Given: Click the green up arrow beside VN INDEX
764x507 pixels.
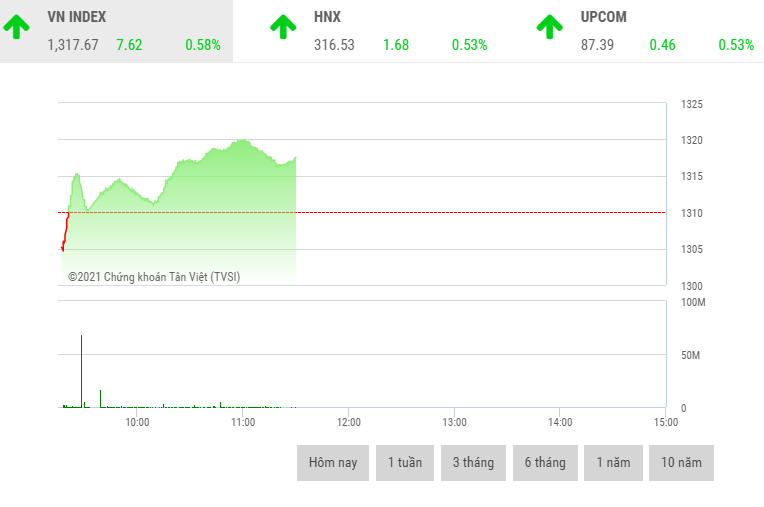Looking at the screenshot, I should (16, 27).
